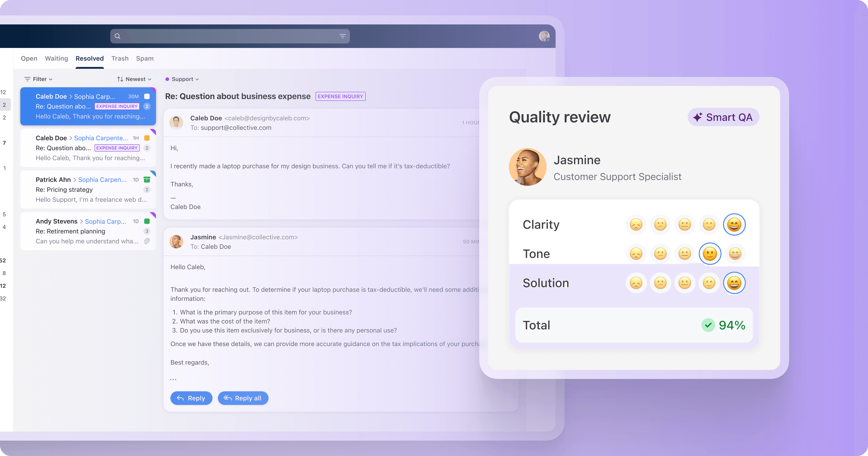This screenshot has width=868, height=456.
Task: Open the Spam tab
Action: point(145,58)
